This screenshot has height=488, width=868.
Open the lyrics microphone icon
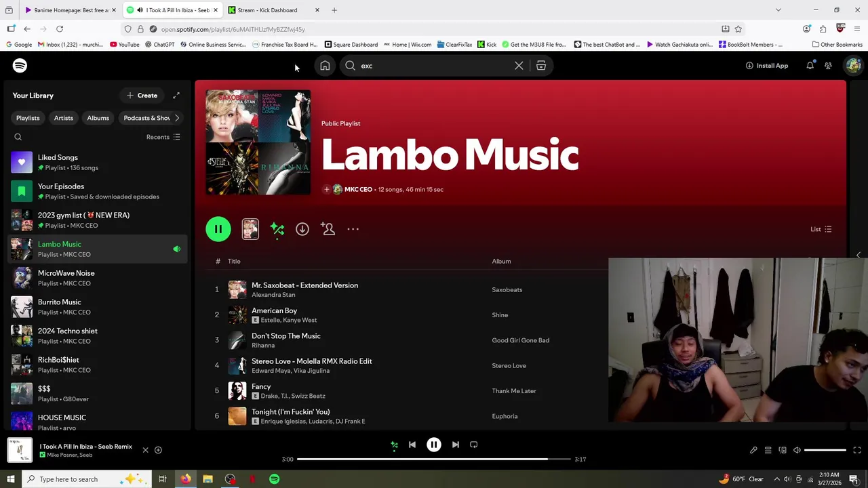(753, 450)
